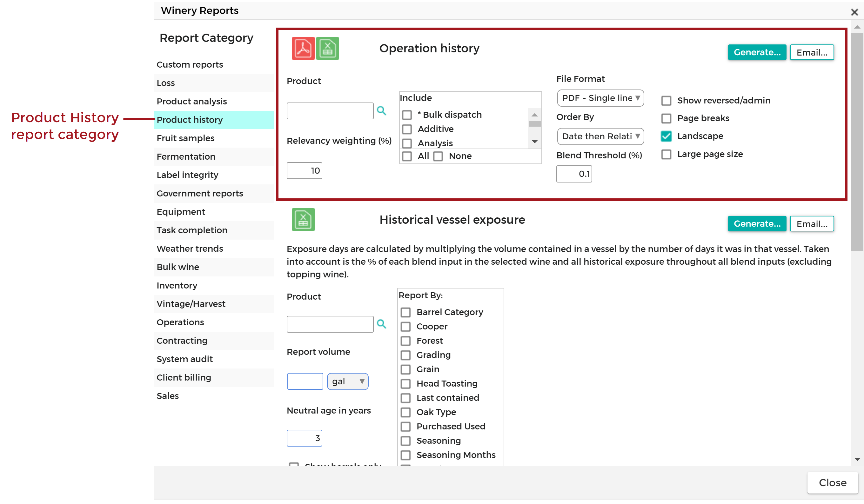Open Contracting report category
Image resolution: width=864 pixels, height=504 pixels.
[214, 341]
